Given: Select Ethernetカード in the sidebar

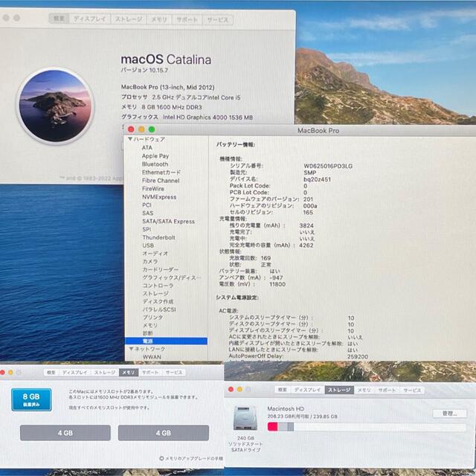Looking at the screenshot, I should pos(161,173).
